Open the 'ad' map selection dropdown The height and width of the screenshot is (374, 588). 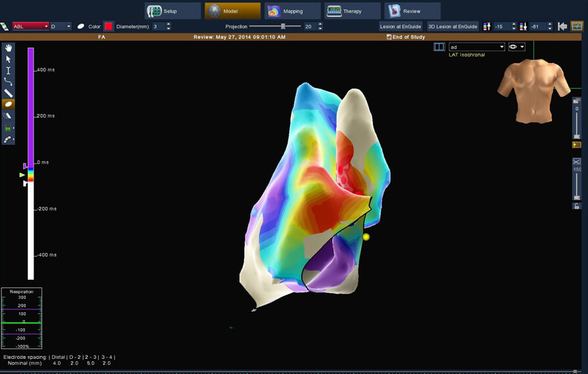(x=476, y=47)
